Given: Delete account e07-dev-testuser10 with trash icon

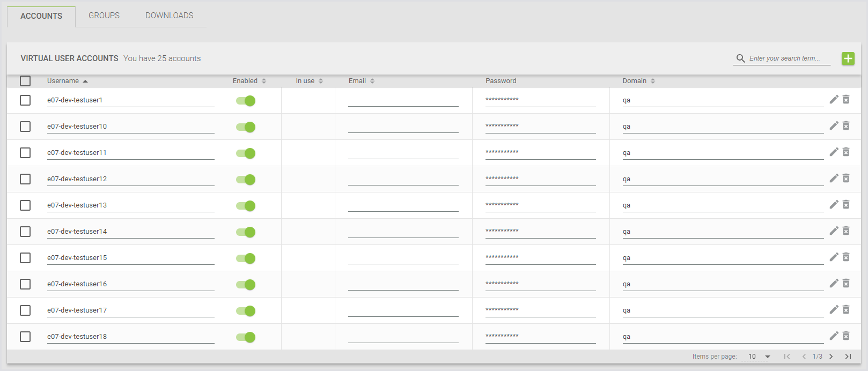Looking at the screenshot, I should [x=846, y=125].
